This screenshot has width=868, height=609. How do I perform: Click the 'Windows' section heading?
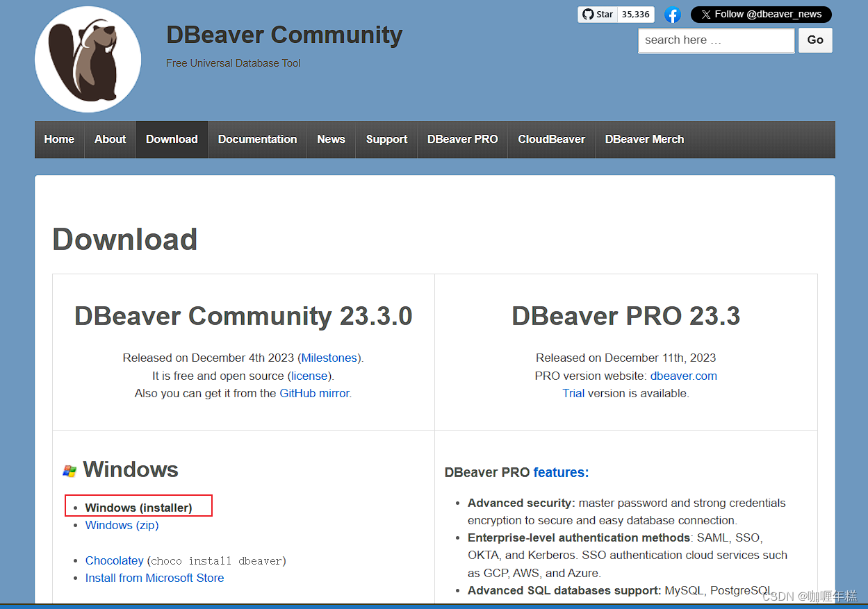131,470
